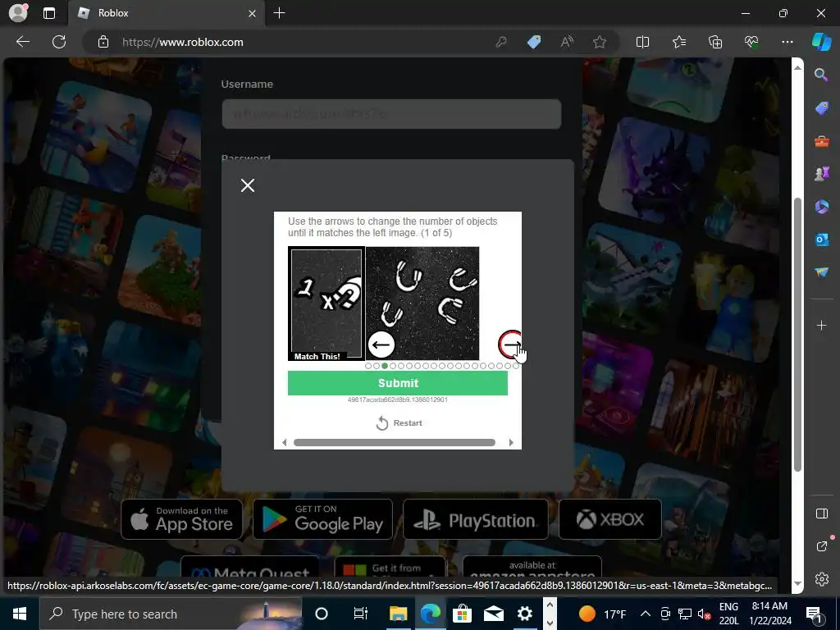Screen dimensions: 840x630
Task: Open Copilot in the Edge toolbar
Action: (821, 42)
